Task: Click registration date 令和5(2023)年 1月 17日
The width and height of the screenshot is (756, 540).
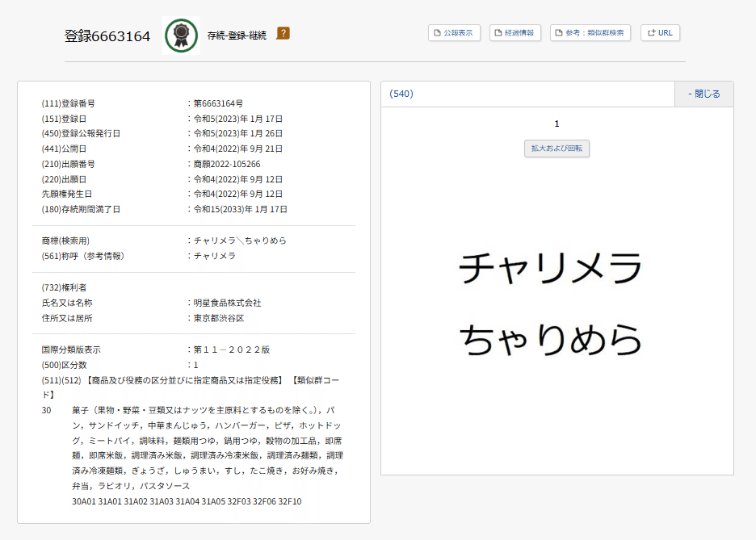Action: coord(238,119)
